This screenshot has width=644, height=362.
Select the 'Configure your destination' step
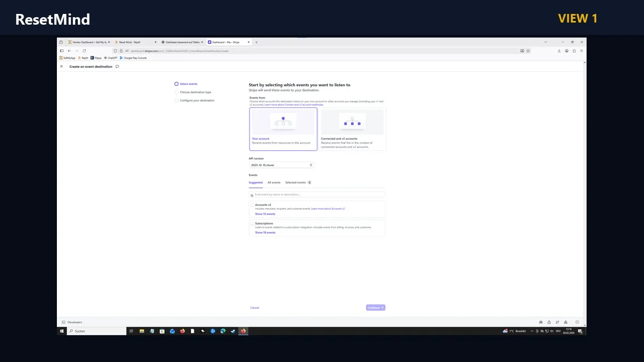[x=194, y=100]
